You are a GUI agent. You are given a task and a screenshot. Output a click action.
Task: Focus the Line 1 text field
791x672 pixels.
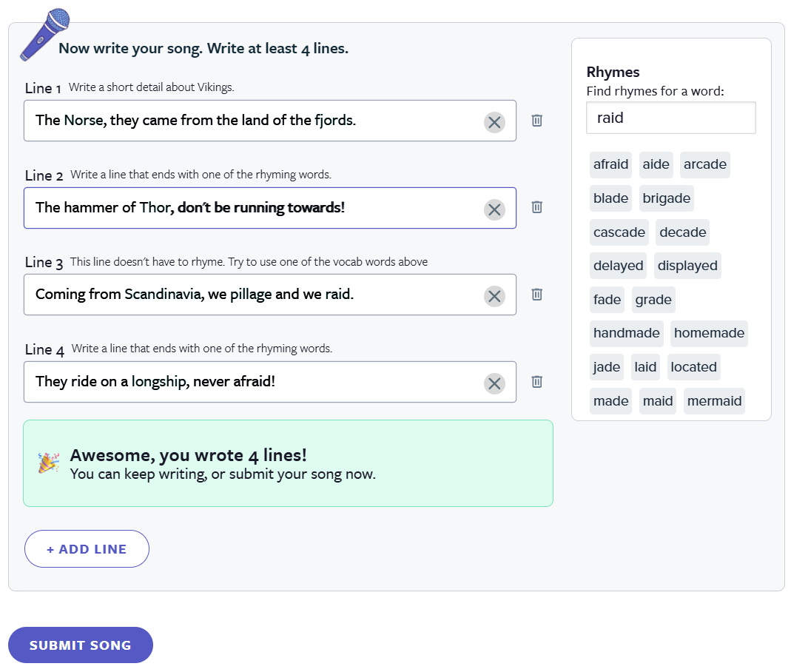coord(270,121)
